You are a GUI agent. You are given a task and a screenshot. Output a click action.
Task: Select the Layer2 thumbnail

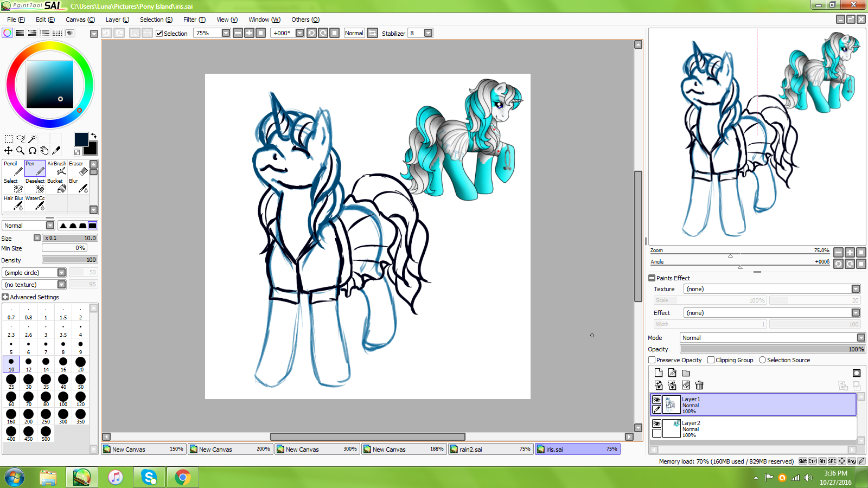click(x=672, y=428)
